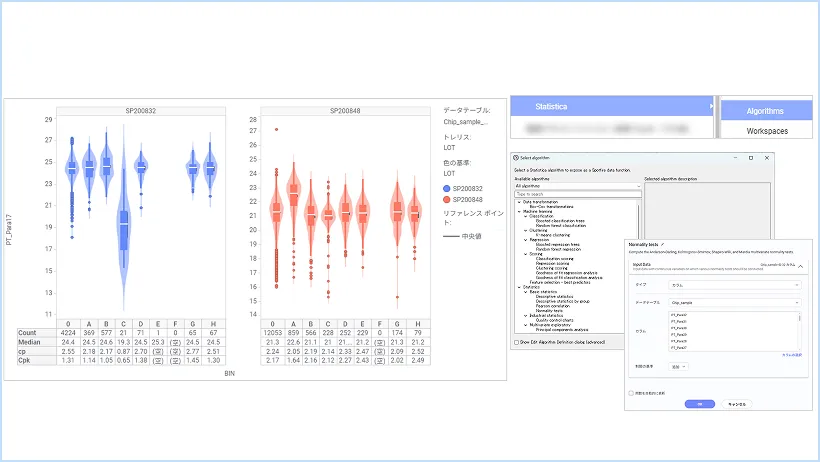Select Feature selection best predictors
This screenshot has height=462, width=820.
560,283
